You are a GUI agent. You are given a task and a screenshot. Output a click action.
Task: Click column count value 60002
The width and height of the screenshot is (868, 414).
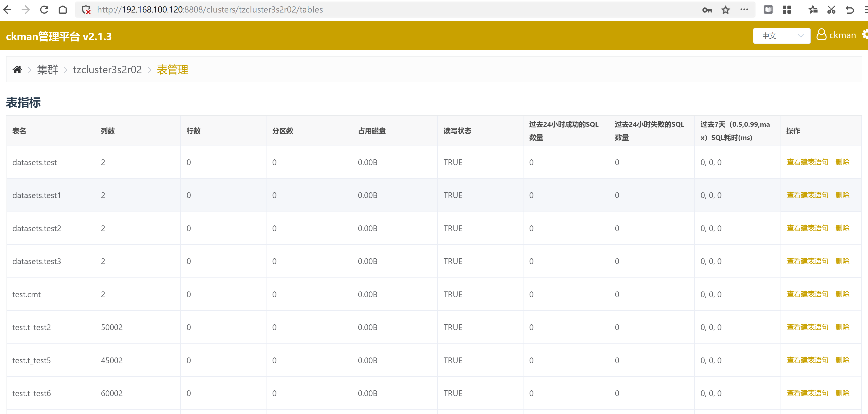coord(112,393)
